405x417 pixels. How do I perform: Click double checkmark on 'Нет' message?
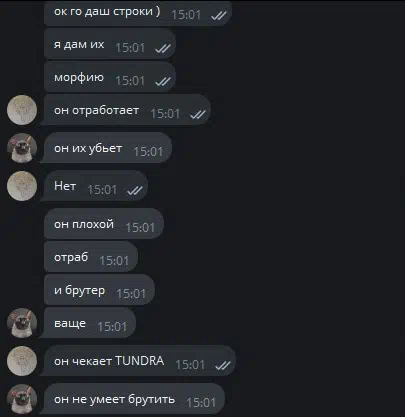(x=135, y=191)
